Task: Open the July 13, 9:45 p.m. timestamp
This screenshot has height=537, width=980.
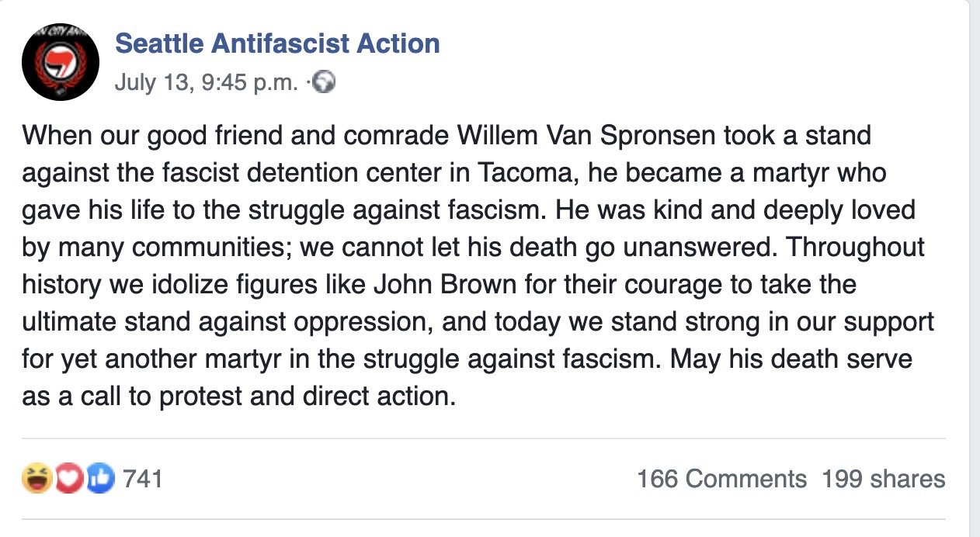Action: pos(207,83)
